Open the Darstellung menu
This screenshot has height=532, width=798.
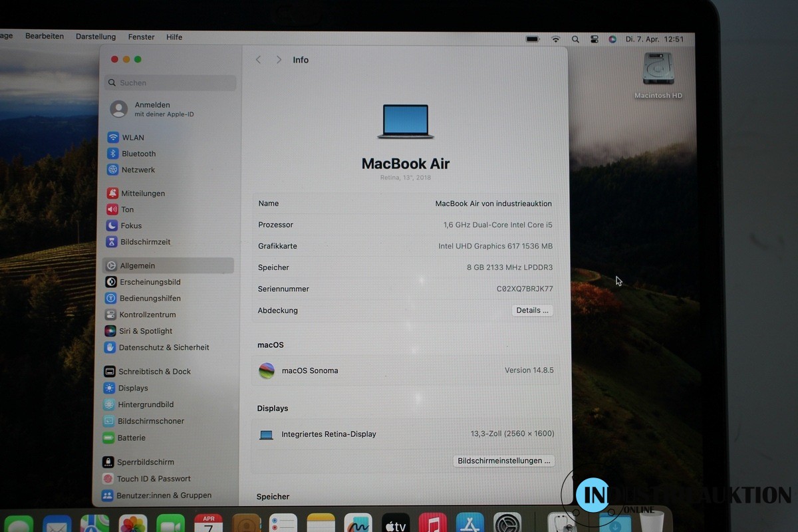96,37
